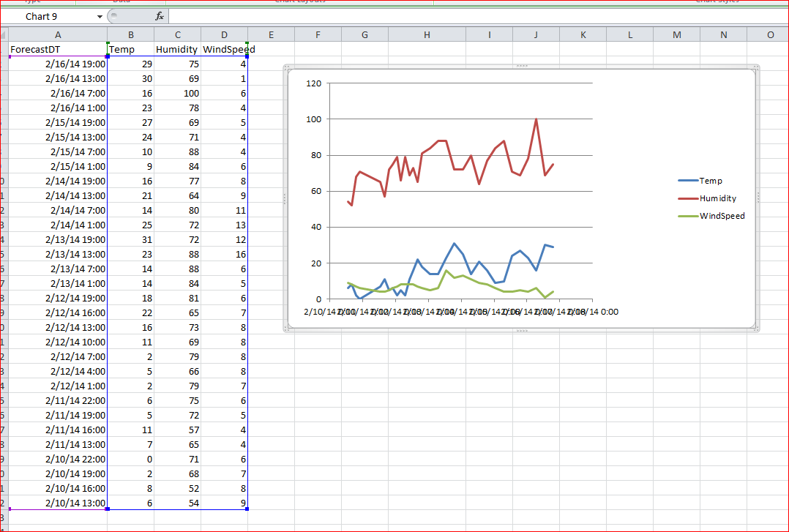
Task: Select column D header
Action: (225, 34)
